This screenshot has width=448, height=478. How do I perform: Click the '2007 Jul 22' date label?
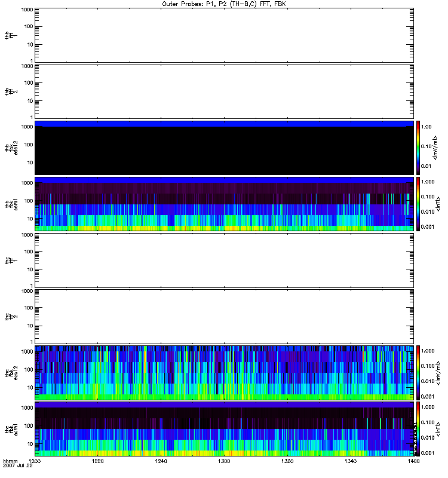coord(17,466)
